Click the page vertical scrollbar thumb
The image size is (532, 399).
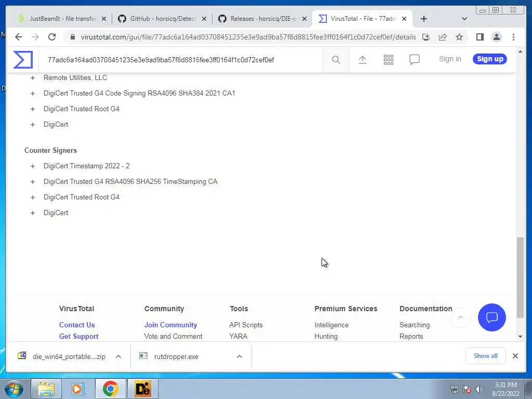pos(520,277)
